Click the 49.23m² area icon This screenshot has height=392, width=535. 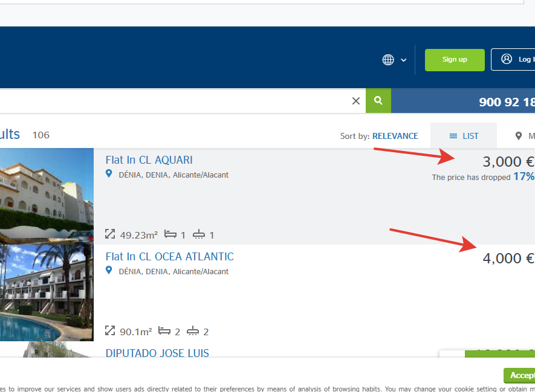pos(110,234)
